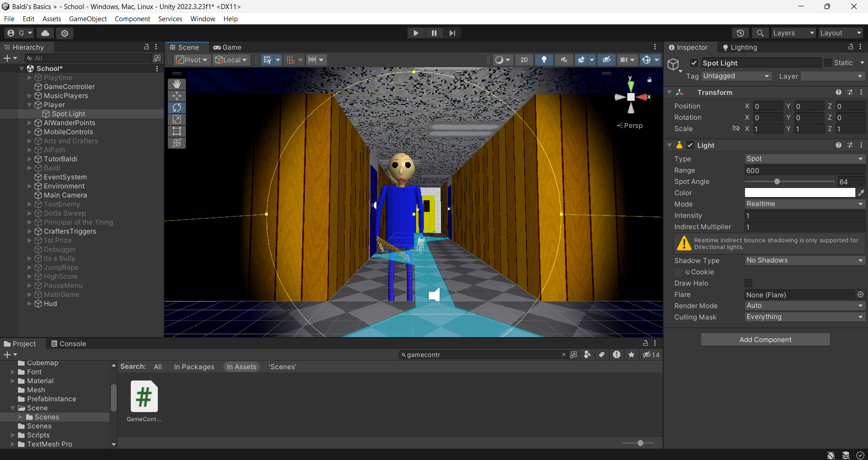868x460 pixels.
Task: Open the global search magnifier icon
Action: coord(760,33)
